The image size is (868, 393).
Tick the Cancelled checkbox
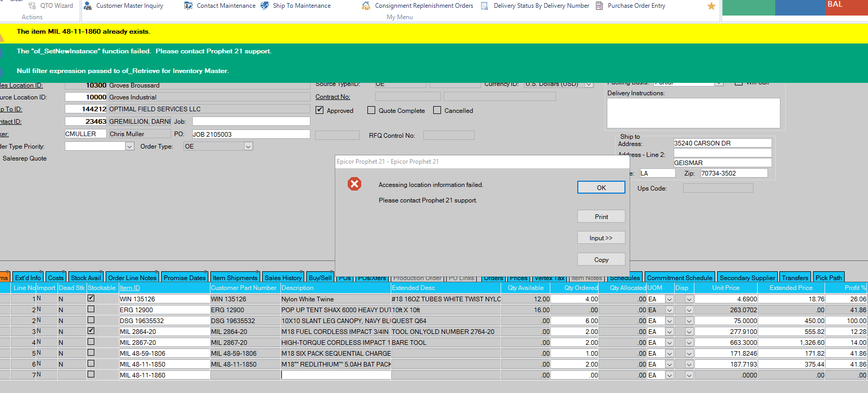click(437, 110)
